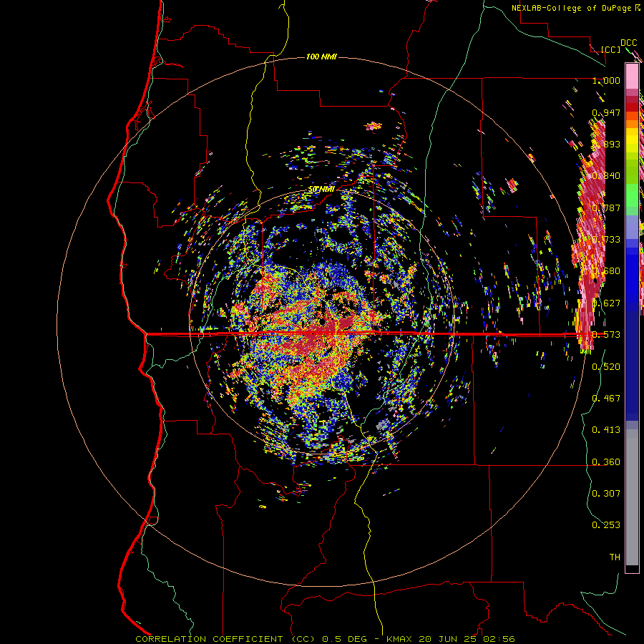
Task: Pick the bright green color bar segment
Action: [632, 195]
